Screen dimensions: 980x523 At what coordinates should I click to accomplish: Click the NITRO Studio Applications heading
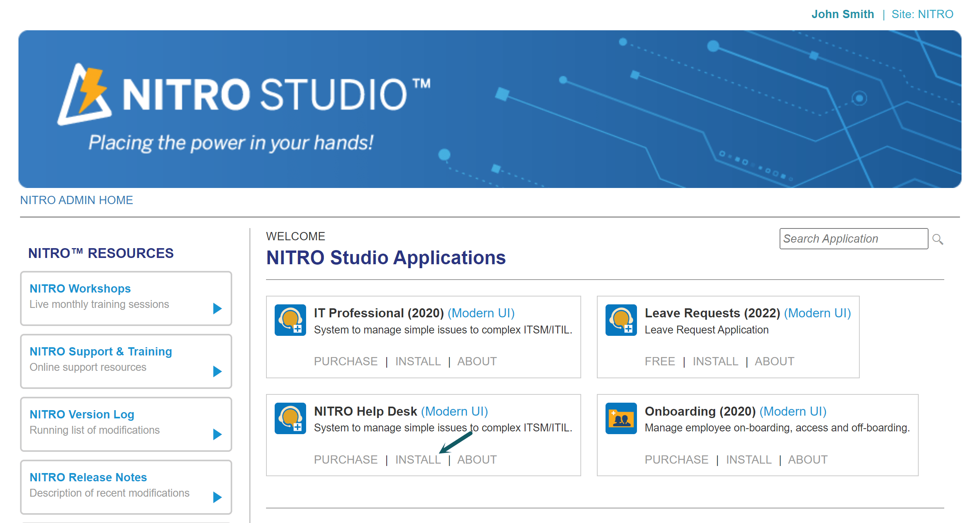386,258
